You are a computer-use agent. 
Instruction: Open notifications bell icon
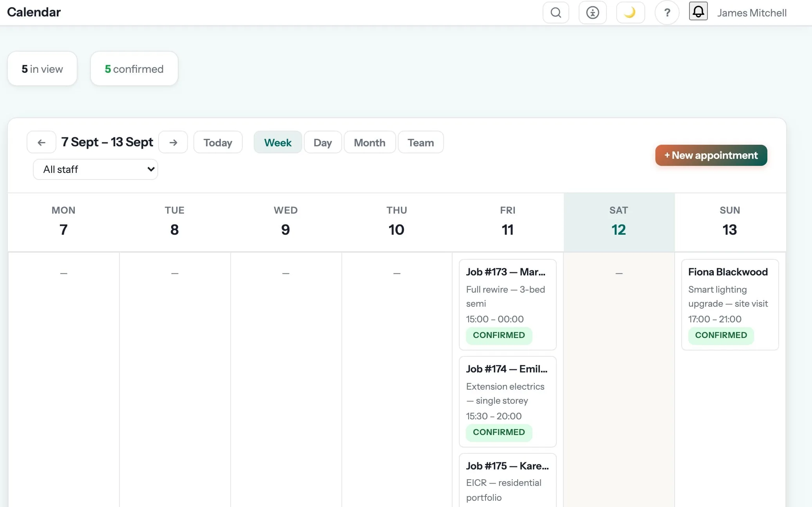click(698, 11)
